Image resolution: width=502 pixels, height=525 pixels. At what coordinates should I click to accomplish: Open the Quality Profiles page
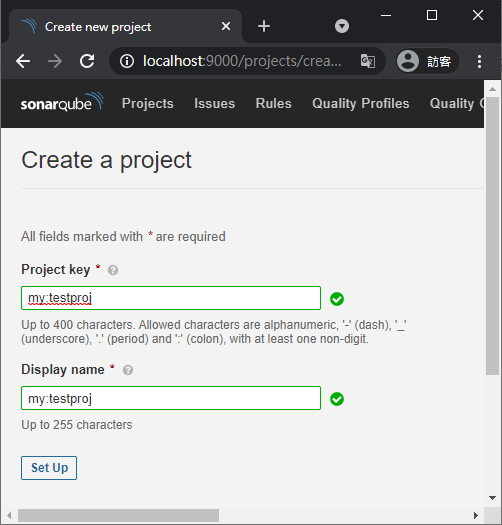[x=361, y=103]
